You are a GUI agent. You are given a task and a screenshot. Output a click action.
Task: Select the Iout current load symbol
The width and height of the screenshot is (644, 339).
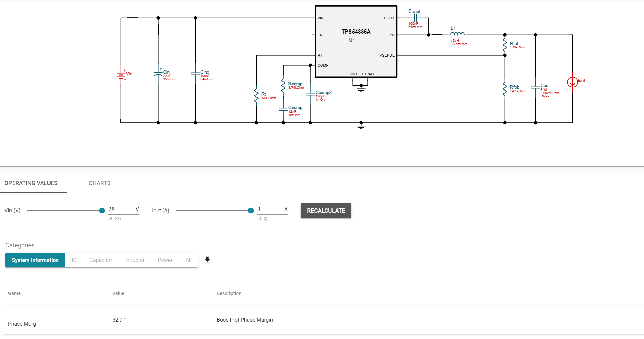click(572, 82)
